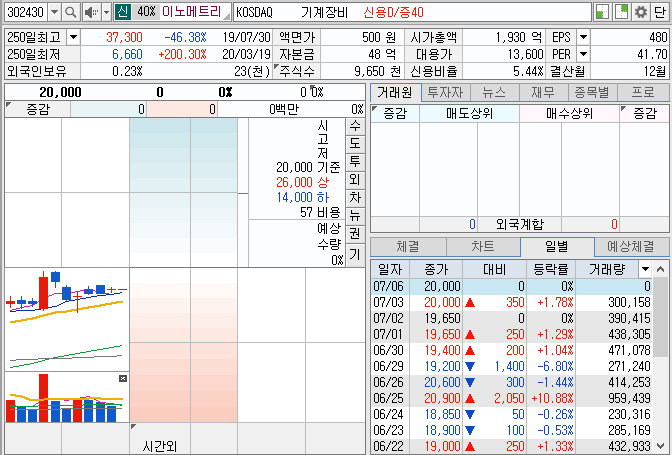Click the mini volume bar chart
Screen dimensions: 672x455
67,398
